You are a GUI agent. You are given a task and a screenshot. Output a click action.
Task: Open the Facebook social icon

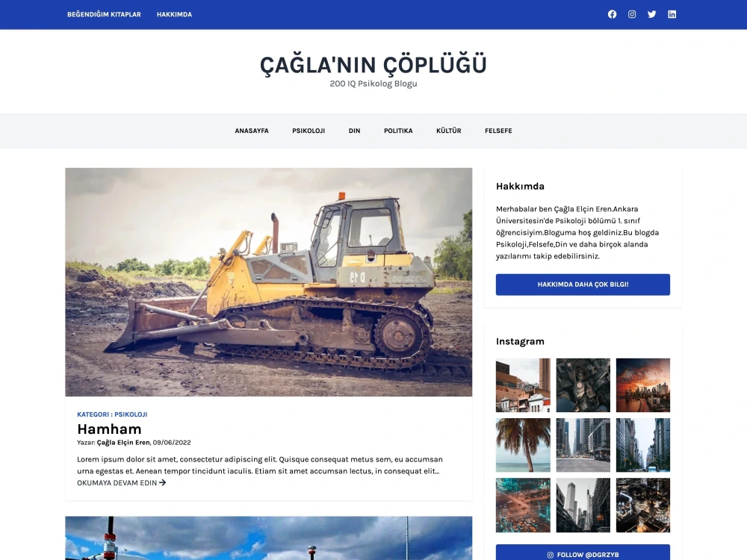click(x=613, y=14)
